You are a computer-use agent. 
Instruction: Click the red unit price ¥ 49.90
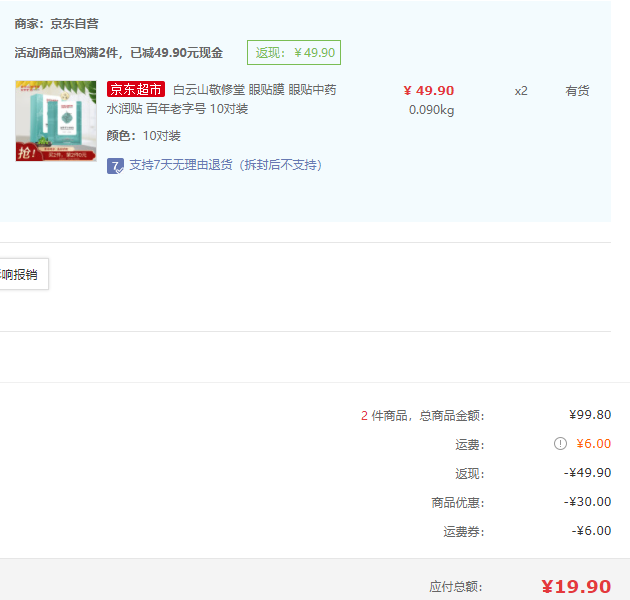click(429, 90)
